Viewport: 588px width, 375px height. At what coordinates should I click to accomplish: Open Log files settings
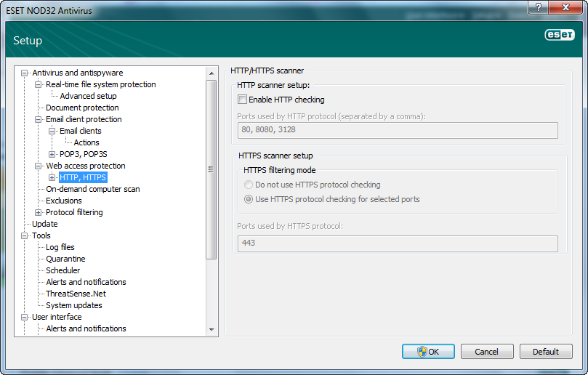point(60,247)
